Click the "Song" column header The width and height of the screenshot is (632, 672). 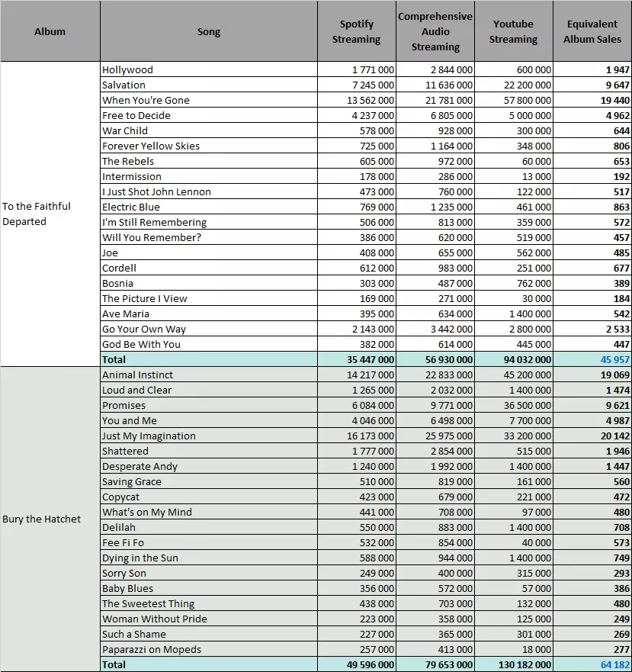point(209,31)
